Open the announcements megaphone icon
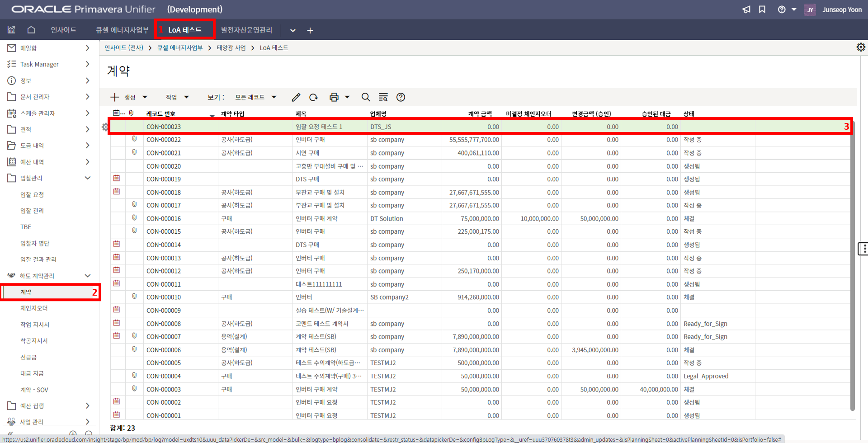The image size is (868, 443). (746, 9)
